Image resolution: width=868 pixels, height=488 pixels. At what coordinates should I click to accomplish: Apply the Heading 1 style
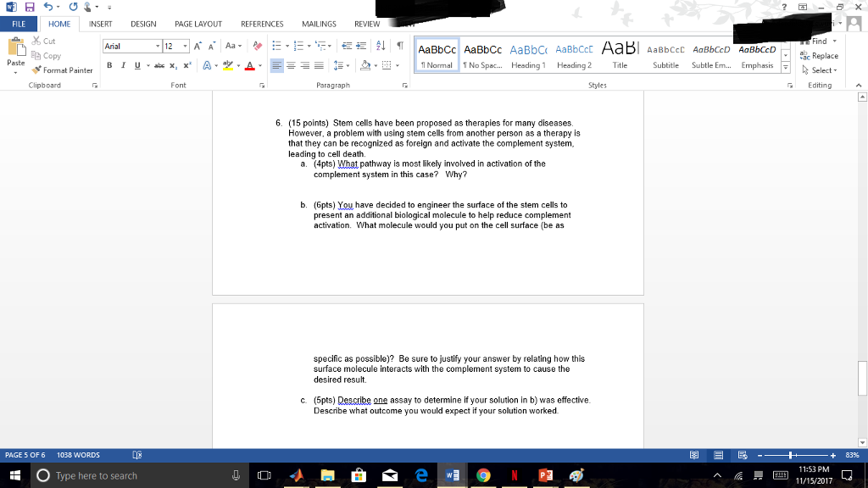pos(527,56)
